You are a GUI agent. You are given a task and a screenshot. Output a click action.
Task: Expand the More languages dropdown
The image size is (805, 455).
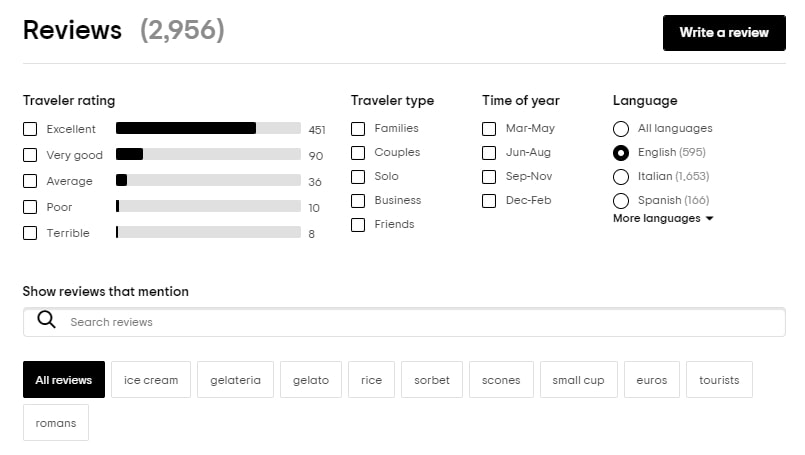663,218
